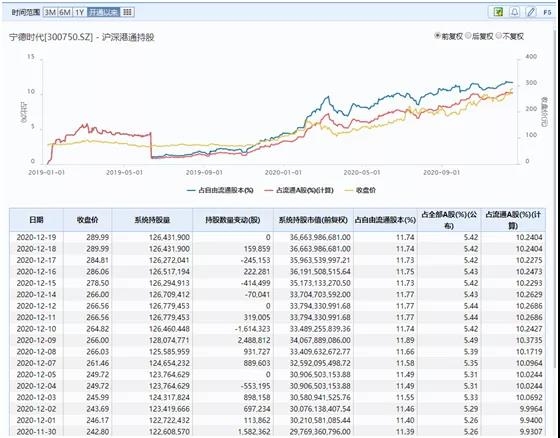The height and width of the screenshot is (438, 560).
Task: Click holdings change 2,488,812
Action: (254, 340)
